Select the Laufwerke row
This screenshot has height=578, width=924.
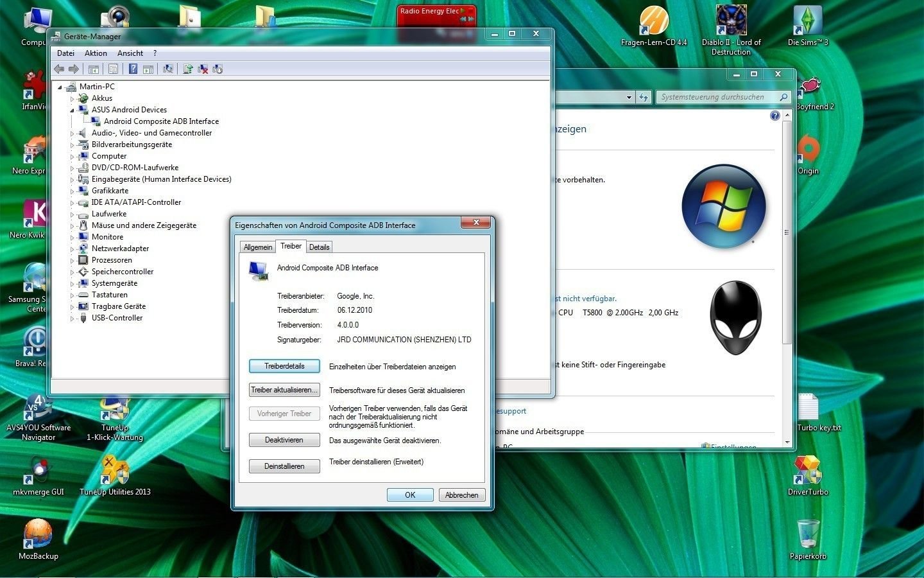(x=102, y=214)
